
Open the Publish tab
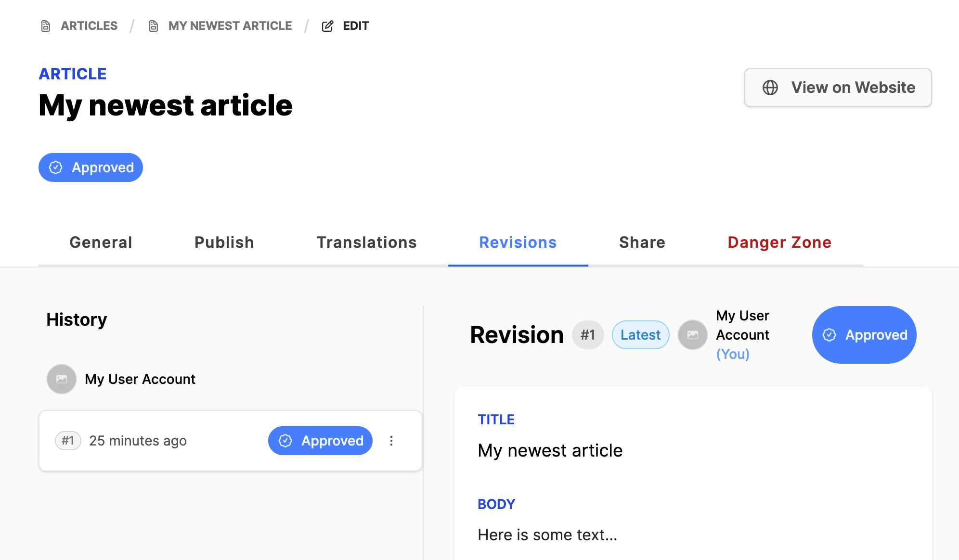224,242
